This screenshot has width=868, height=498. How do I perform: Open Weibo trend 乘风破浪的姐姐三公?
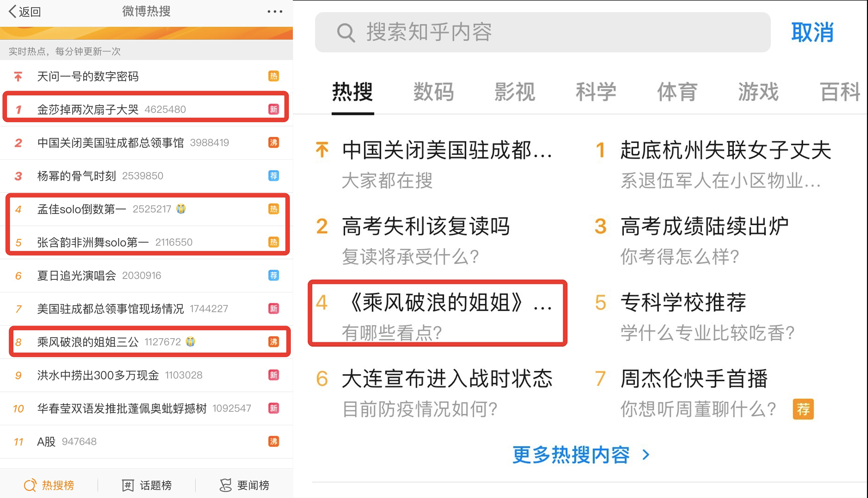pyautogui.click(x=88, y=342)
